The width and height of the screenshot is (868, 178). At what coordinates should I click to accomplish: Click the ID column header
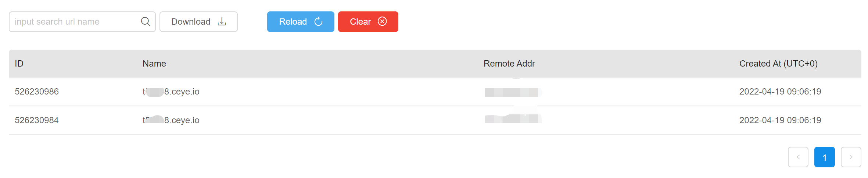pyautogui.click(x=19, y=64)
